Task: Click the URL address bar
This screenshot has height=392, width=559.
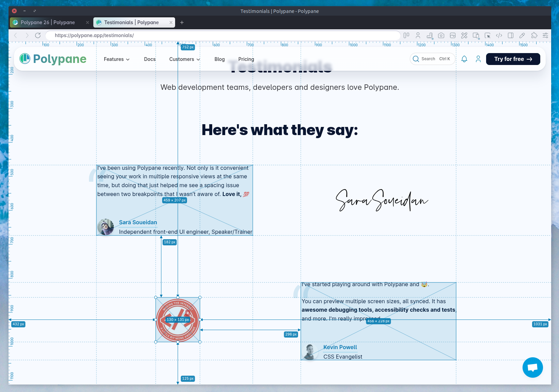Action: [223, 35]
